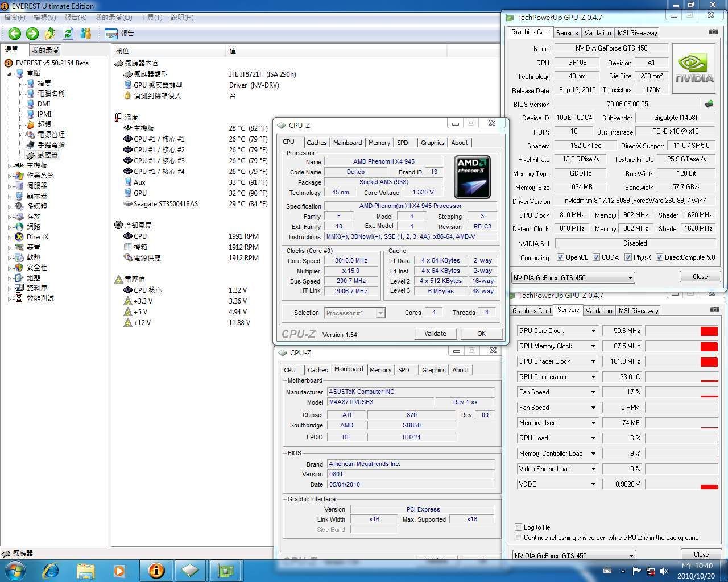Viewport: 728px width, 582px height.
Task: Click the taskbar clock showing 10:40
Action: pos(695,571)
